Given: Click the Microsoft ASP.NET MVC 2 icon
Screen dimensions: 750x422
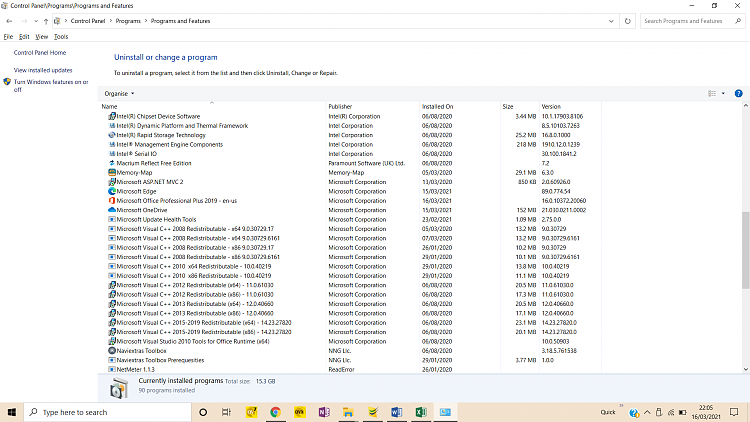Looking at the screenshot, I should (x=111, y=182).
